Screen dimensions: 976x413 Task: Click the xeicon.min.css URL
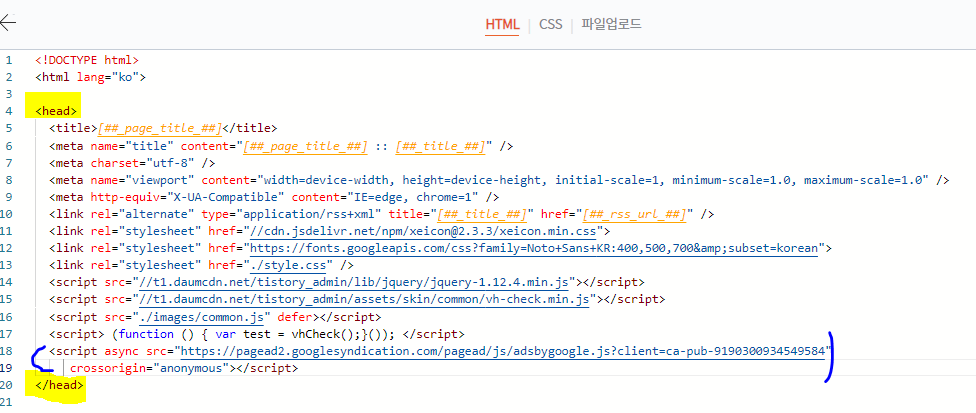[423, 231]
